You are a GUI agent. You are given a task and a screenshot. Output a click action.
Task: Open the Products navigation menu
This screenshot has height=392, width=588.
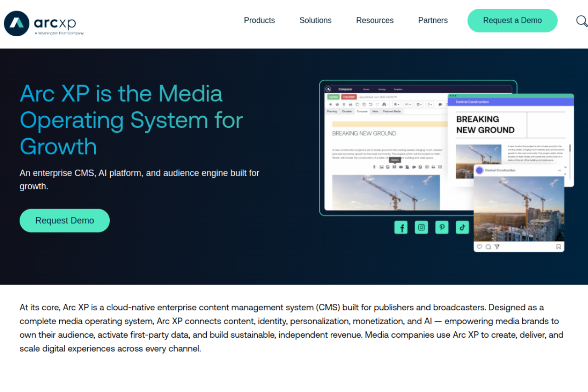point(259,21)
